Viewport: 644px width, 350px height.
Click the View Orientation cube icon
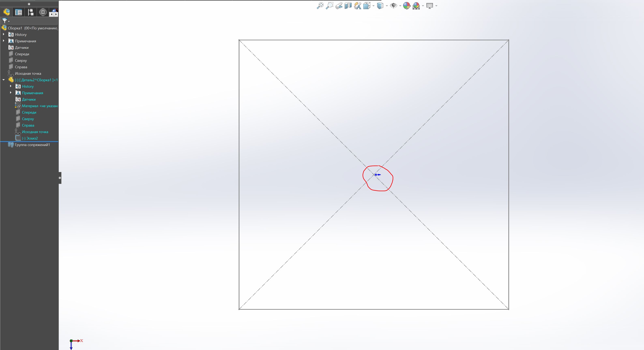tap(367, 6)
